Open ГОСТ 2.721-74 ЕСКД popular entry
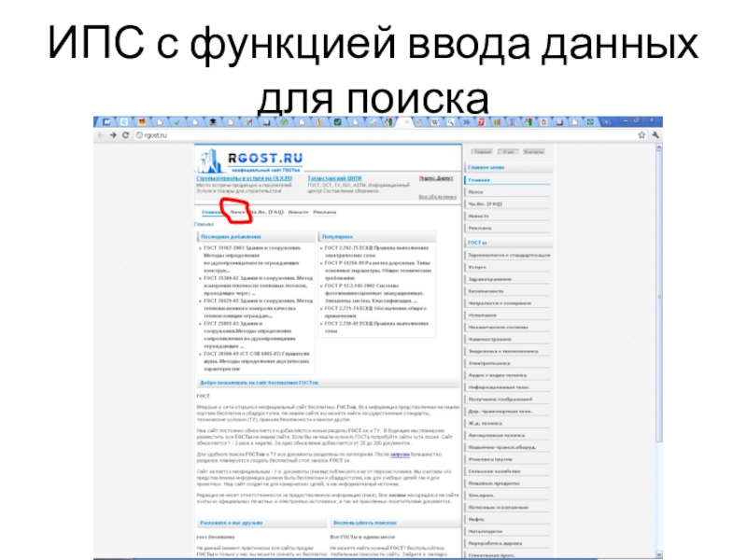747x560 pixels. [x=375, y=312]
